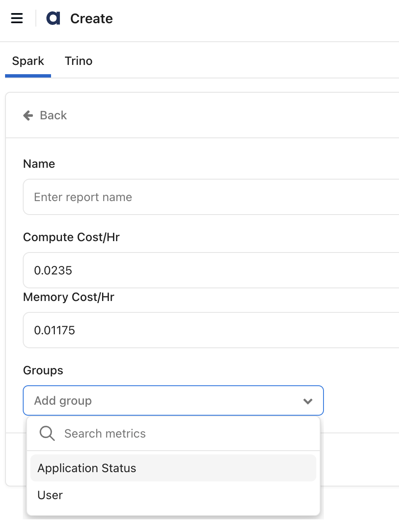The image size is (399, 532).
Task: Open the hamburger navigation menu
Action: [x=17, y=19]
